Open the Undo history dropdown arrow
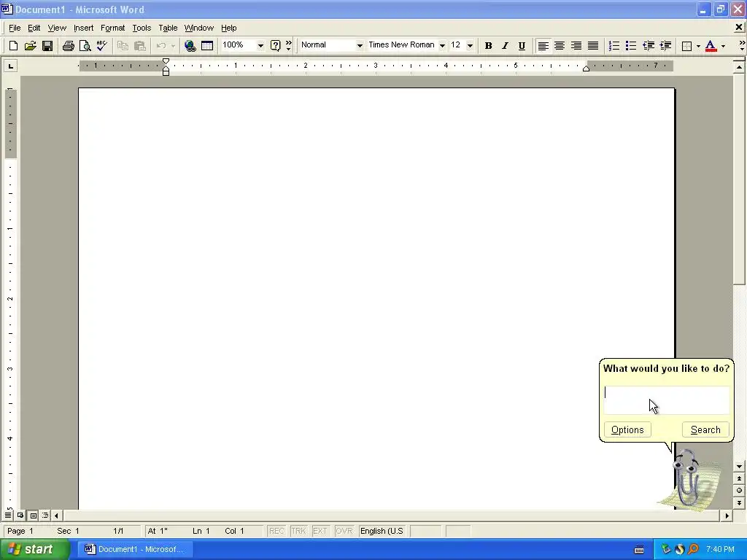Viewport: 747px width, 560px height. [x=173, y=46]
